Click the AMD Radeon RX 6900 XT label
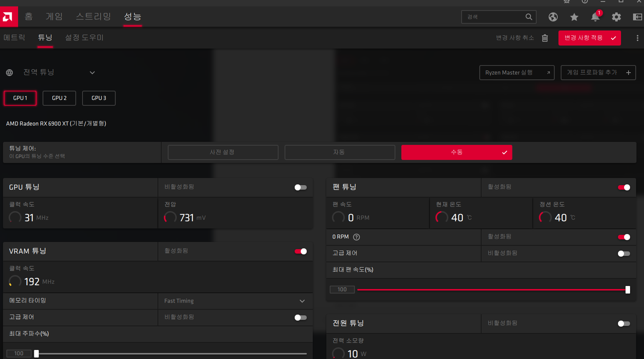Viewport: 644px width, 359px height. [x=56, y=123]
